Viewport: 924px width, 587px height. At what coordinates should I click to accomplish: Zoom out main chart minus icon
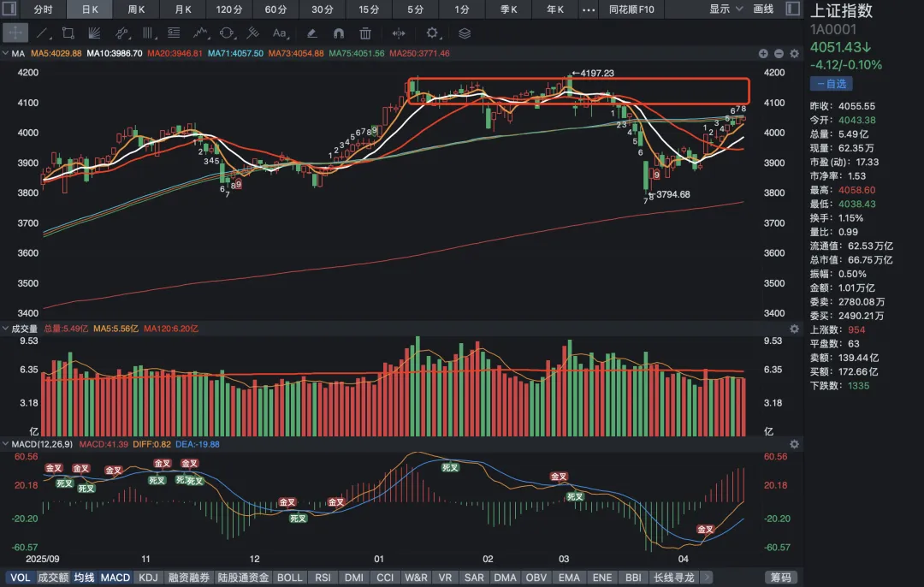click(779, 54)
